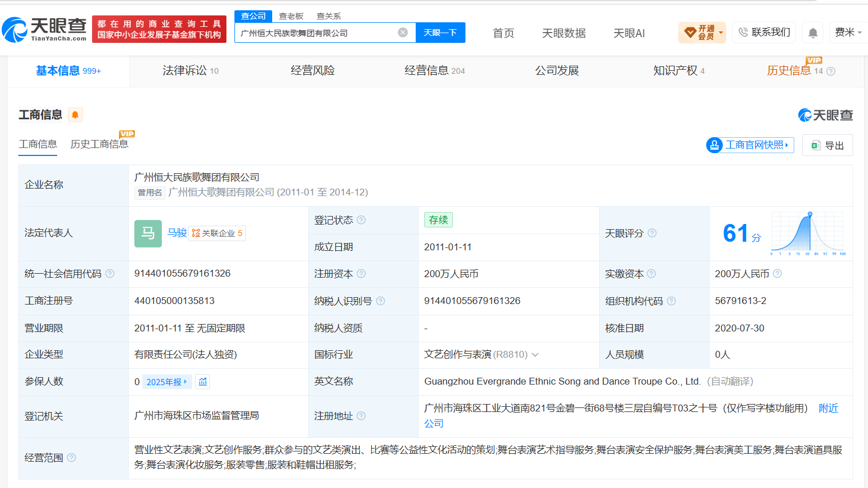Click 天眼AI in top navigation
Viewport: 868px width, 488px height.
click(629, 33)
